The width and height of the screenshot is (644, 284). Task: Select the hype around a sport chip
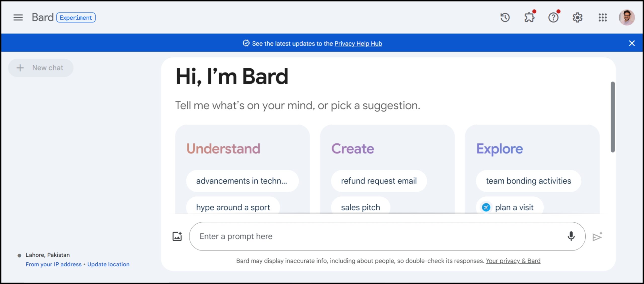[x=233, y=207]
